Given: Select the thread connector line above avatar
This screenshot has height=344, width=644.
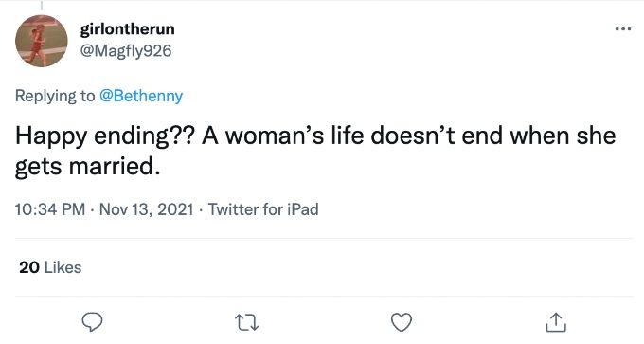Looking at the screenshot, I should (42, 6).
